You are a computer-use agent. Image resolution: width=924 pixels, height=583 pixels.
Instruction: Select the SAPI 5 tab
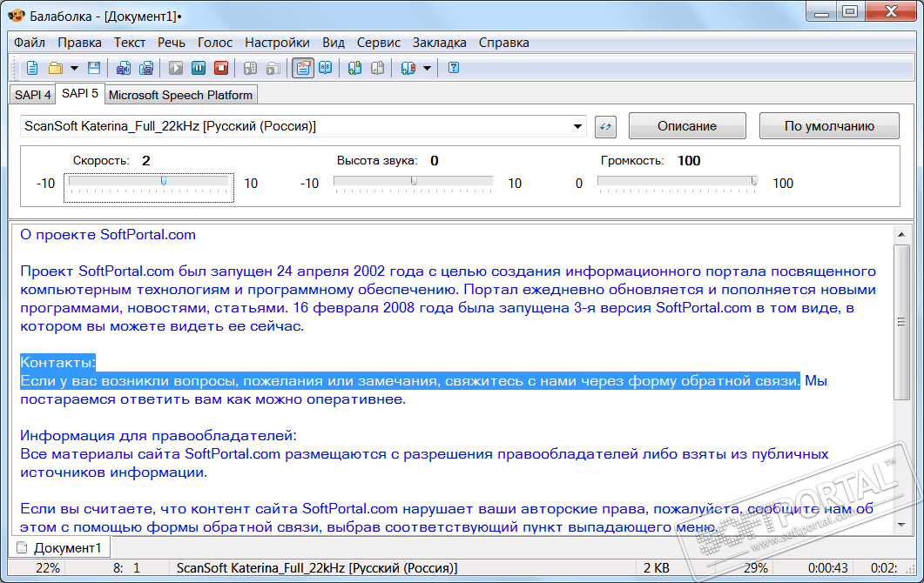coord(80,94)
